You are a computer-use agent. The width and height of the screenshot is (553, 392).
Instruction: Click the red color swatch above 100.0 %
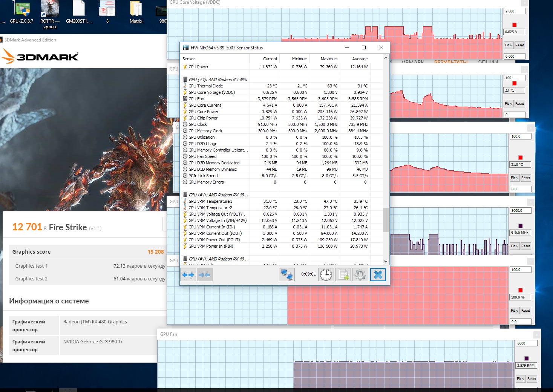(520, 290)
